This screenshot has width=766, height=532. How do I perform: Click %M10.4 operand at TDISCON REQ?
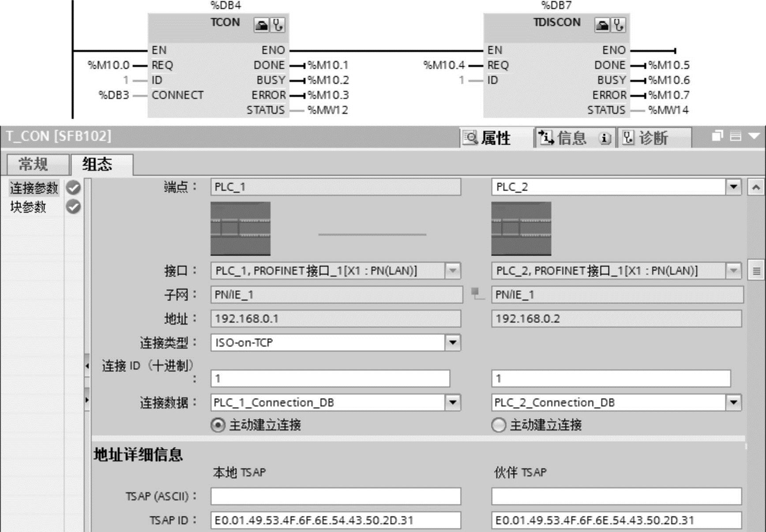pyautogui.click(x=444, y=65)
